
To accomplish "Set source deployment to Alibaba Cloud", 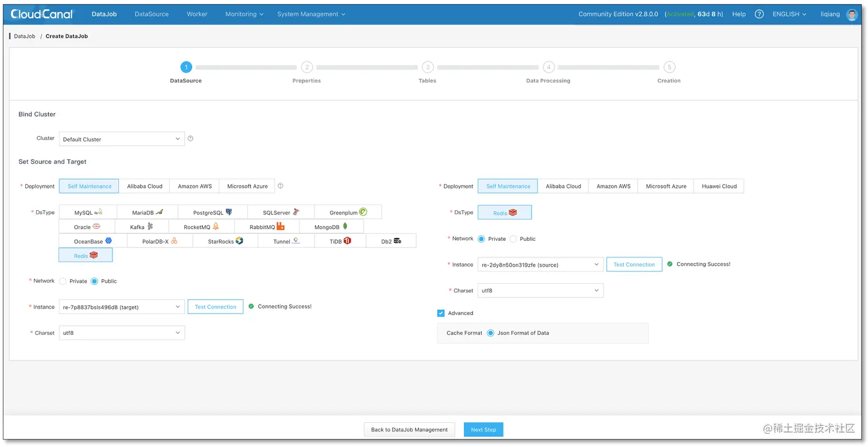I will [x=145, y=186].
